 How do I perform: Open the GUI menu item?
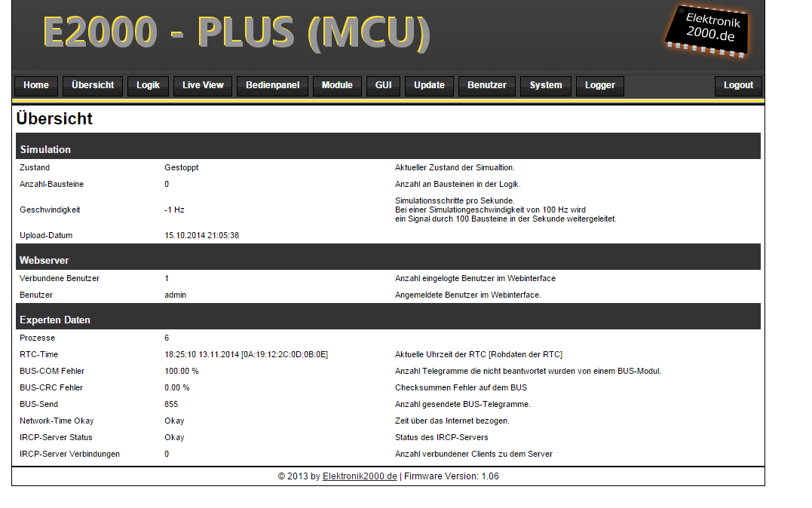click(x=383, y=86)
